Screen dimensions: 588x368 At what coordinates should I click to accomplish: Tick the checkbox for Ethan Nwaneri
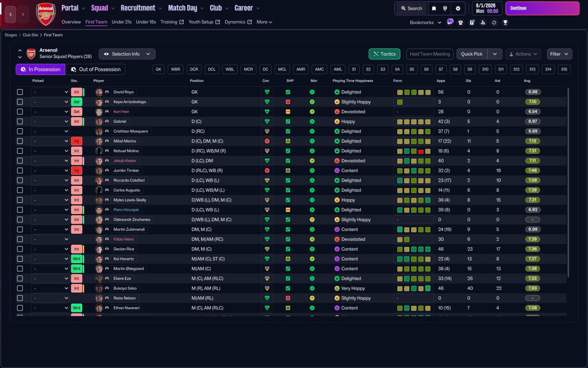click(20, 308)
